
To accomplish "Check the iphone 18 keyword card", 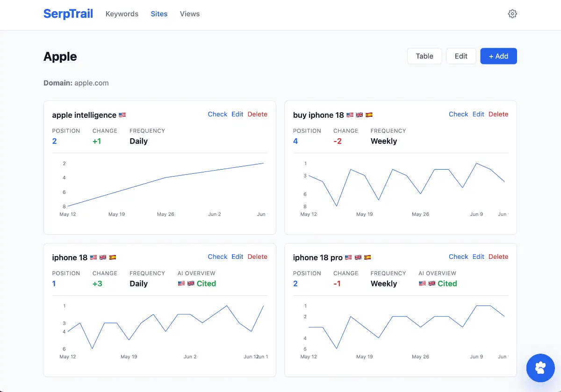I will (217, 257).
